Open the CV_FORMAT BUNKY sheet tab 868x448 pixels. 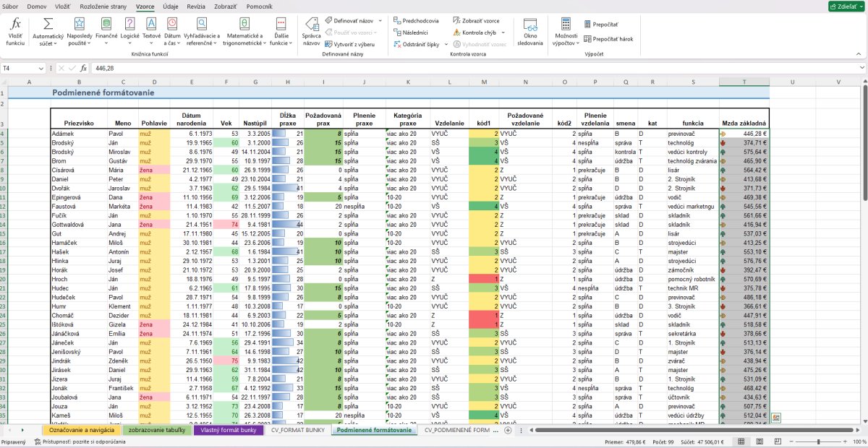click(297, 430)
